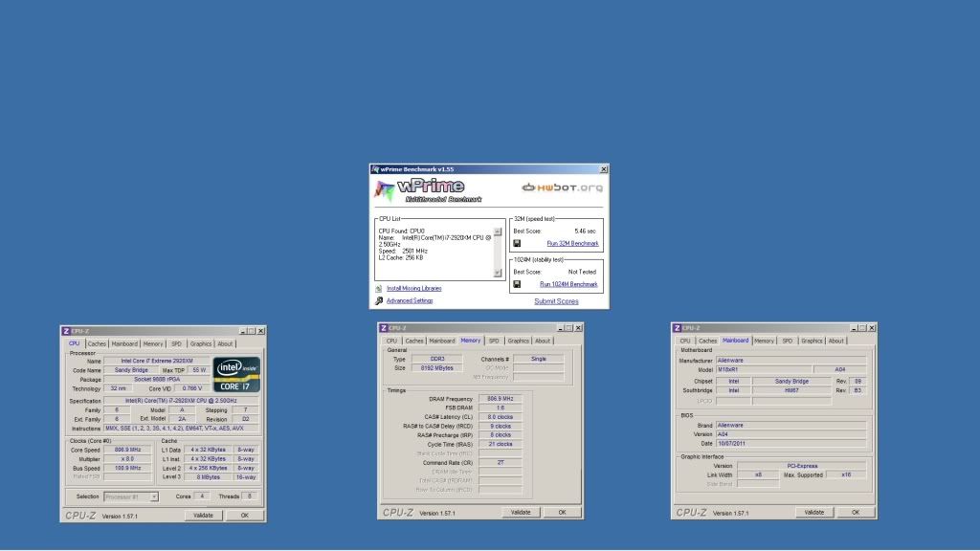Click the Channels # value Single

tap(538, 360)
